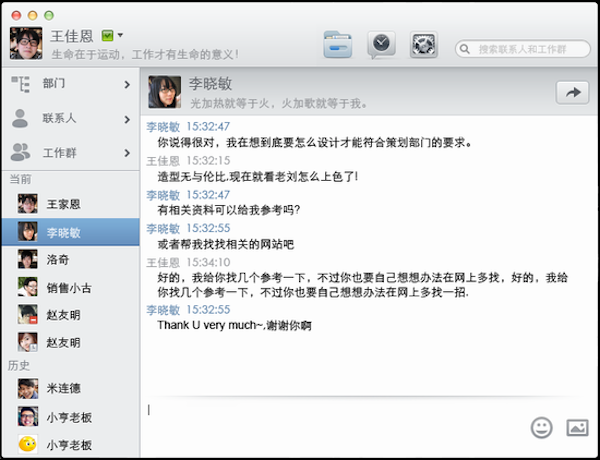Click 王佳恩's profile avatar at top left
Screen dimensions: 600x460
click(x=25, y=43)
